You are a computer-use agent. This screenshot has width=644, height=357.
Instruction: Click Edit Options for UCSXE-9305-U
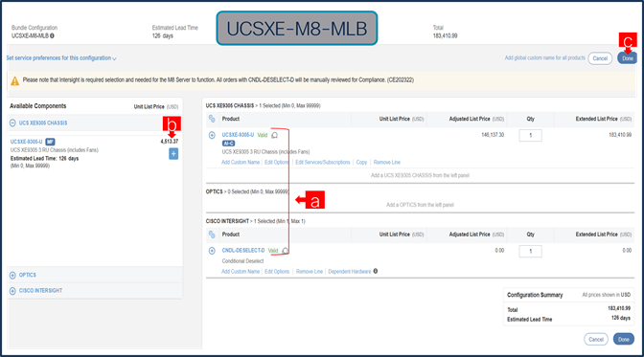point(277,162)
